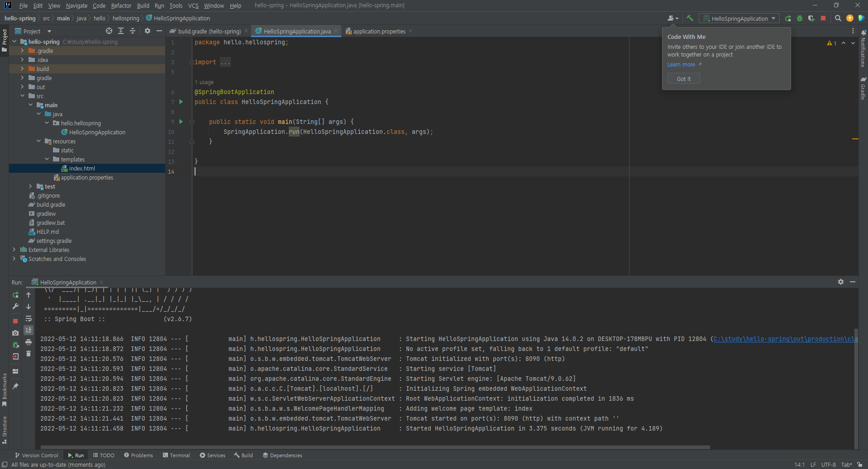This screenshot has width=868, height=469.
Task: Open run configuration wrench in the Run panel
Action: pyautogui.click(x=15, y=306)
